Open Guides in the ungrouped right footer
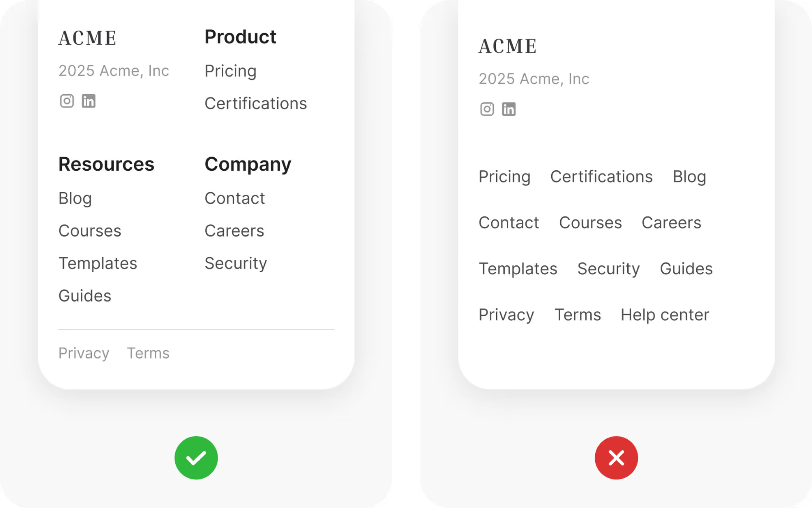Viewport: 812px width, 508px height. [686, 269]
